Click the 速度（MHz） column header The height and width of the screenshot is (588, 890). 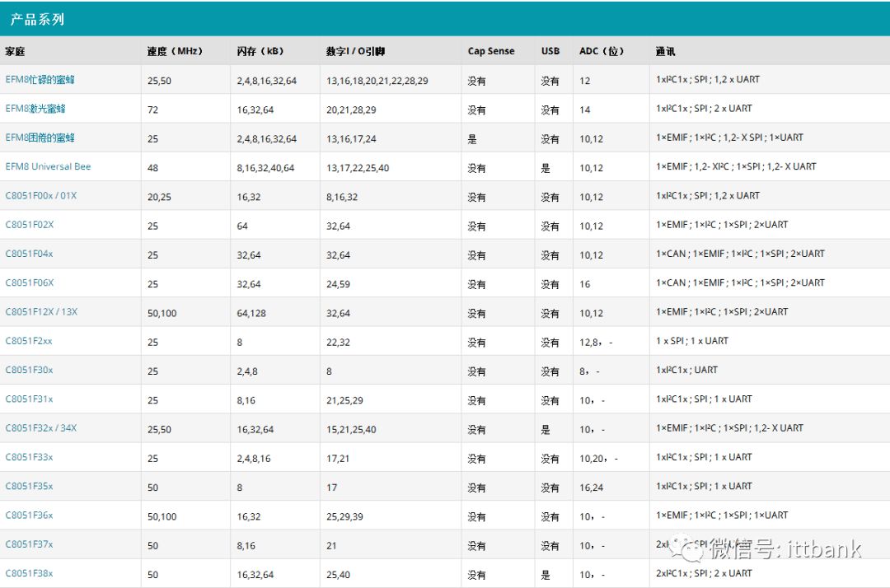(175, 51)
